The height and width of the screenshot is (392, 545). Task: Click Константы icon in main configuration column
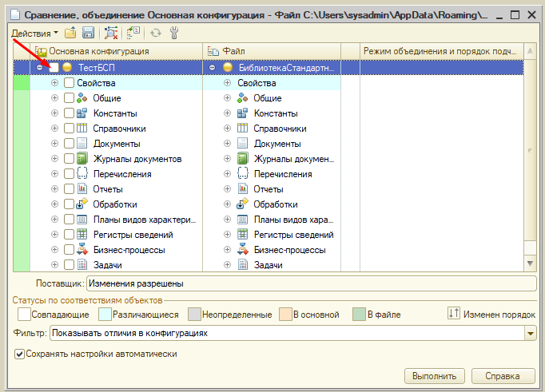[x=82, y=113]
